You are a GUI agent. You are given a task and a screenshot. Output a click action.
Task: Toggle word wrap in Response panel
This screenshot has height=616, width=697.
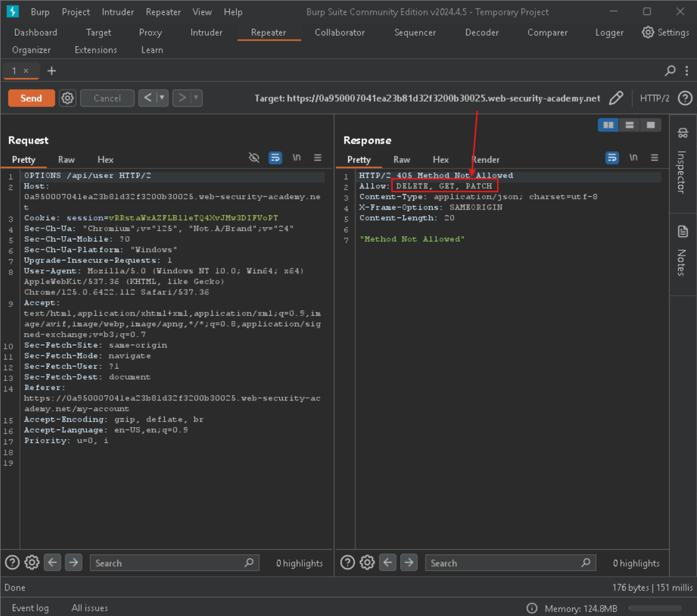pos(612,158)
